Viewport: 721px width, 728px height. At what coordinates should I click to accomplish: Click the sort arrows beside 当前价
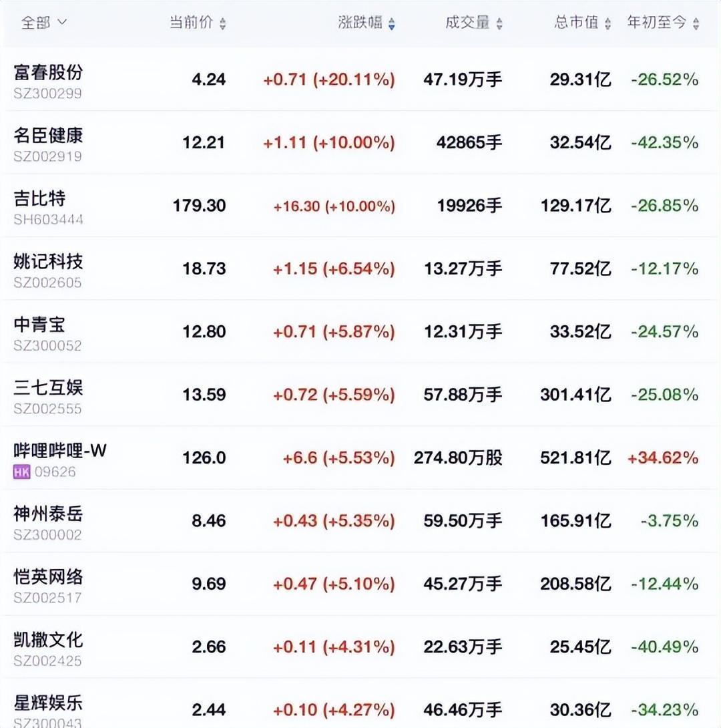point(222,23)
